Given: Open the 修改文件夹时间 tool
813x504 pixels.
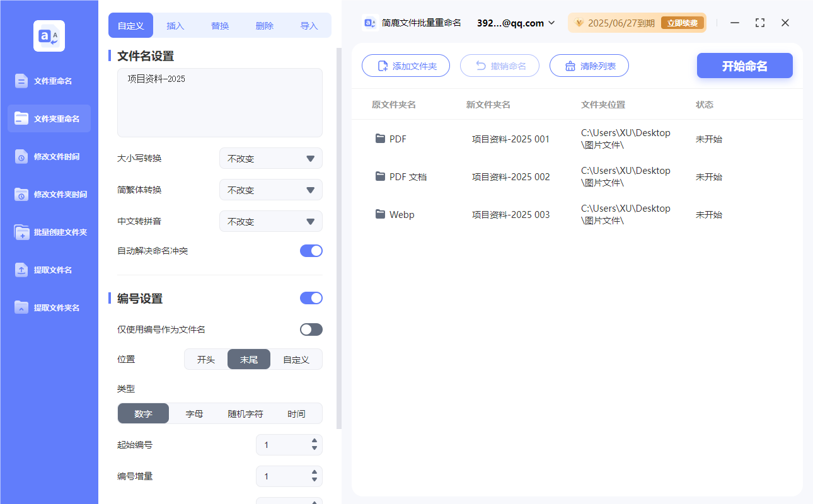Looking at the screenshot, I should click(49, 194).
